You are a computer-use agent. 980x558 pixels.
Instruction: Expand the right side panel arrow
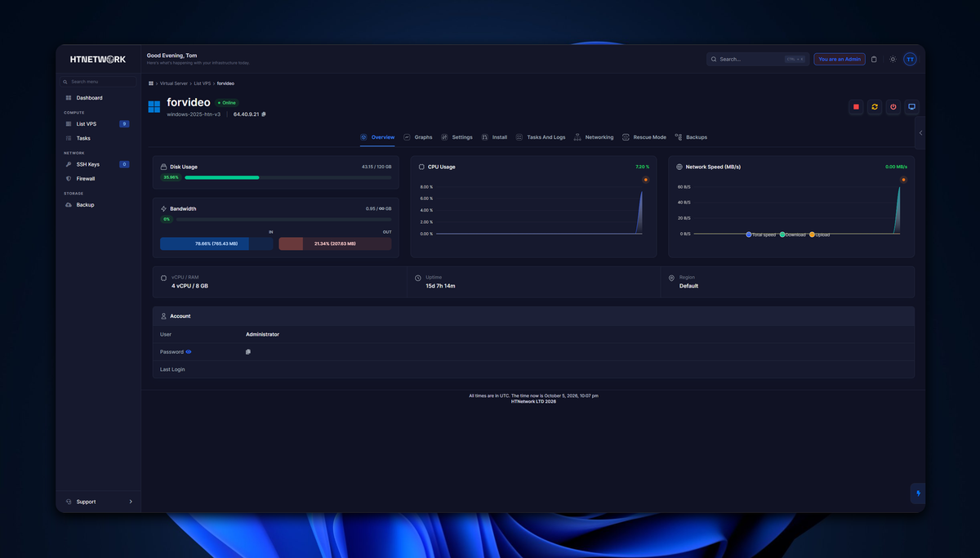[920, 132]
